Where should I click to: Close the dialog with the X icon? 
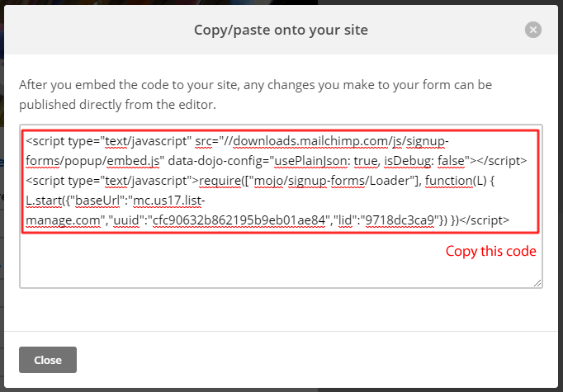coord(532,30)
